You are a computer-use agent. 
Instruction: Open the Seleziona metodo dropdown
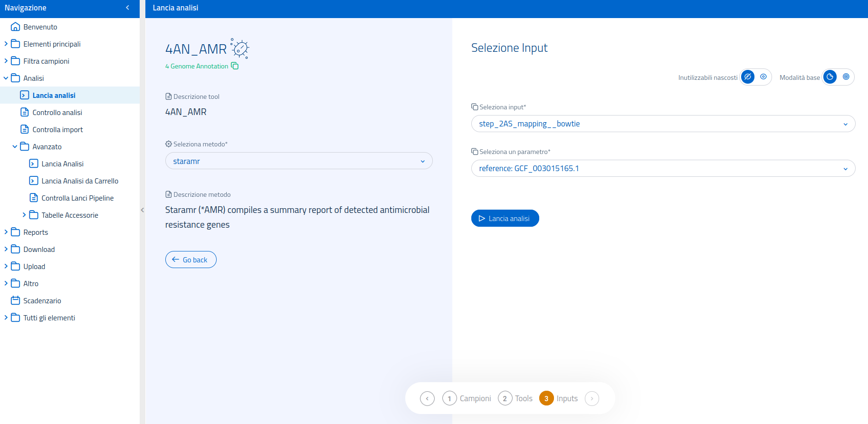tap(298, 161)
